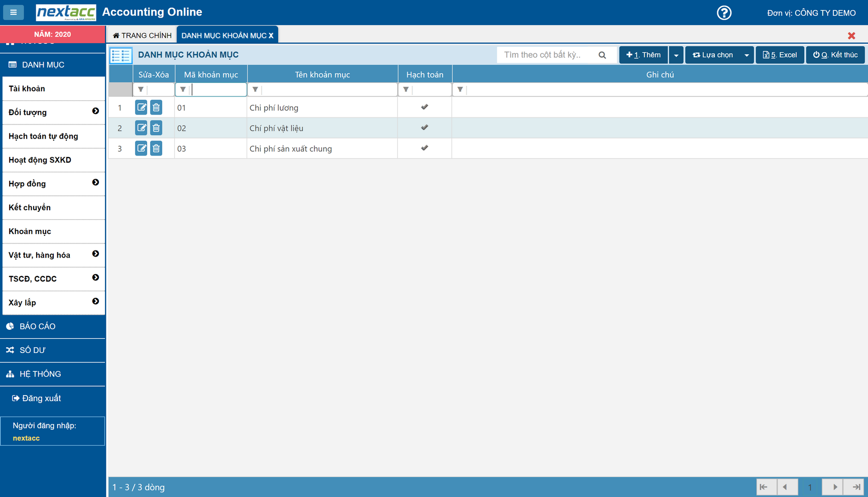Delete the Chi phí vật liệu row
This screenshot has height=497, width=868.
tap(156, 128)
